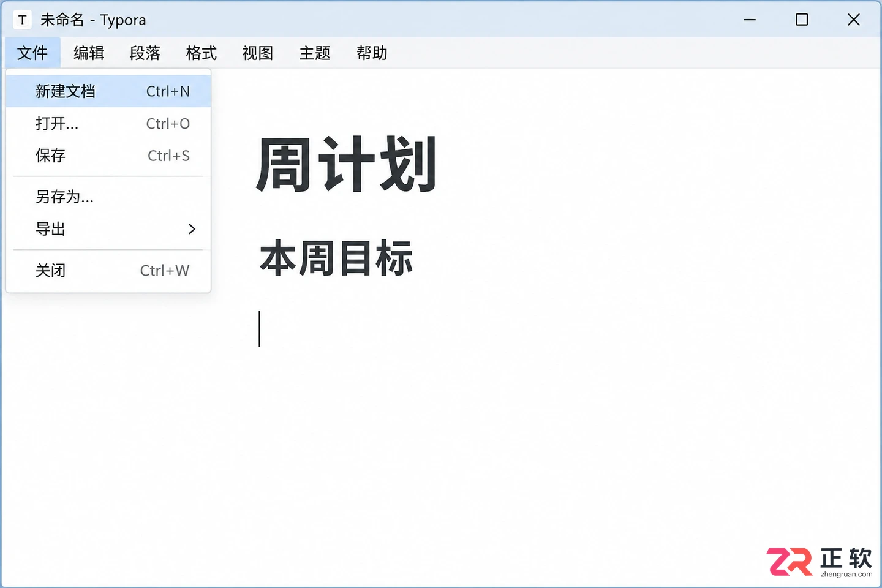Screen dimensions: 882x588
Task: Choose 打开... menu entry
Action: click(108, 124)
